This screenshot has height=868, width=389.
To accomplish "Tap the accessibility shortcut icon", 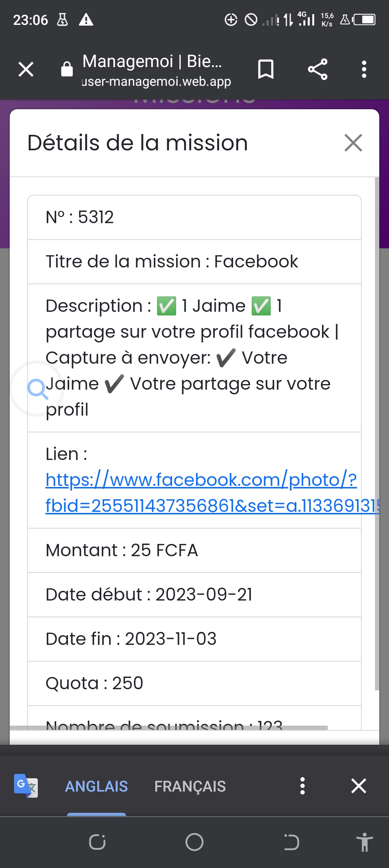I will 365,842.
